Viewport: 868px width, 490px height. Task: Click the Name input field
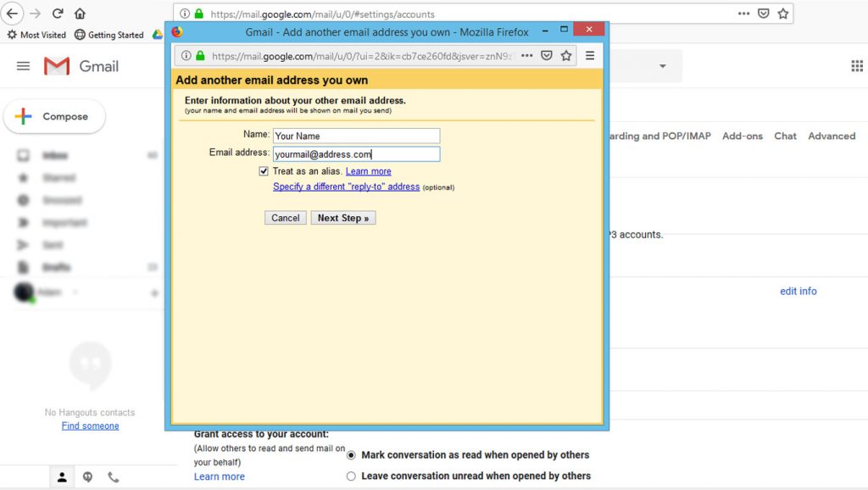tap(357, 136)
